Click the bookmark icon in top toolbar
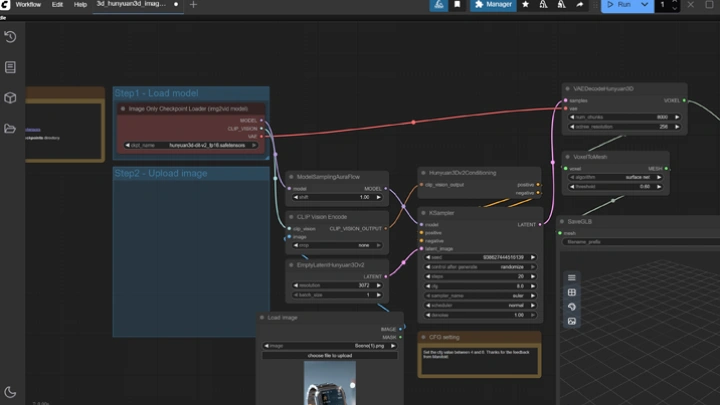Image resolution: width=720 pixels, height=405 pixels. 457,5
